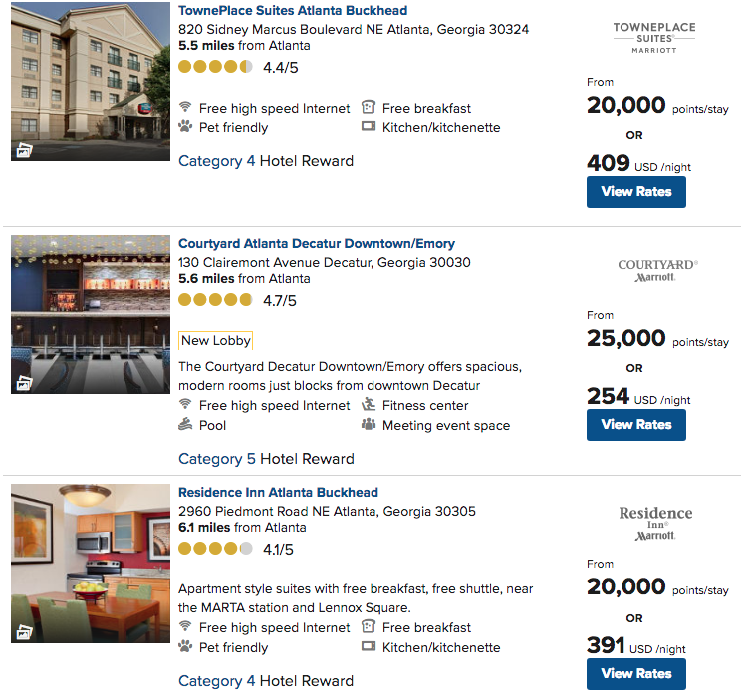Open photo gallery icon on Courtyard Decatur image
The width and height of the screenshot is (747, 700).
[x=24, y=383]
